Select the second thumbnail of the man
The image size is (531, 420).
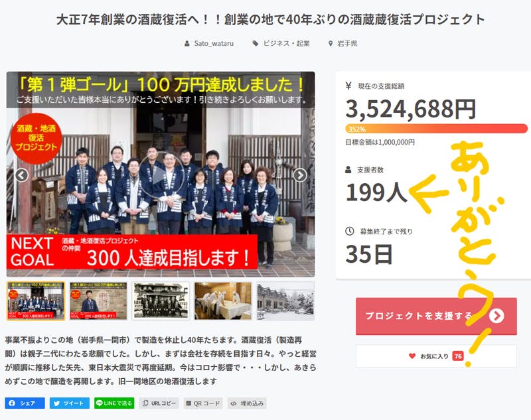point(98,301)
